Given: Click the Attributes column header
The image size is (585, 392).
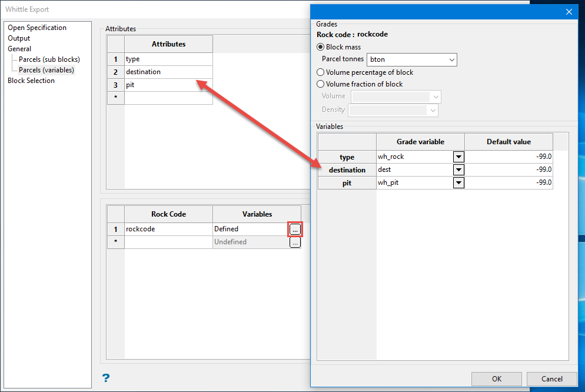Looking at the screenshot, I should point(169,44).
